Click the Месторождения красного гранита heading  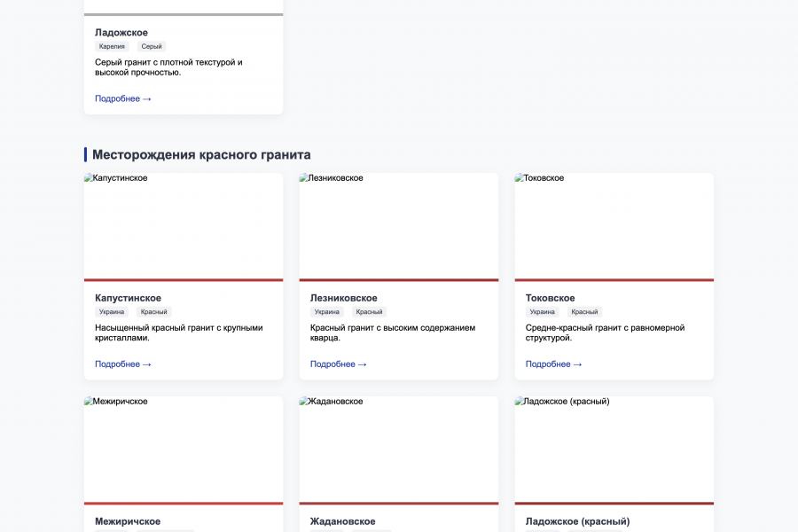pyautogui.click(x=201, y=154)
